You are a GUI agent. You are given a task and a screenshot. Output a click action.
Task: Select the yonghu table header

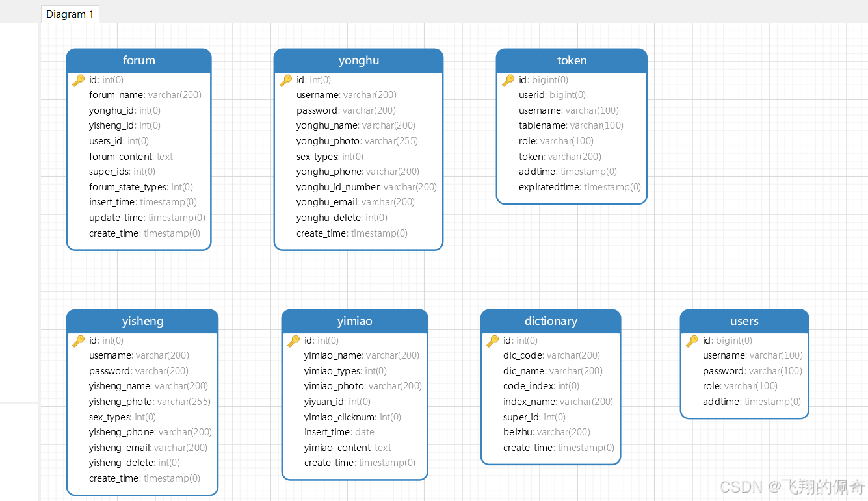click(359, 60)
